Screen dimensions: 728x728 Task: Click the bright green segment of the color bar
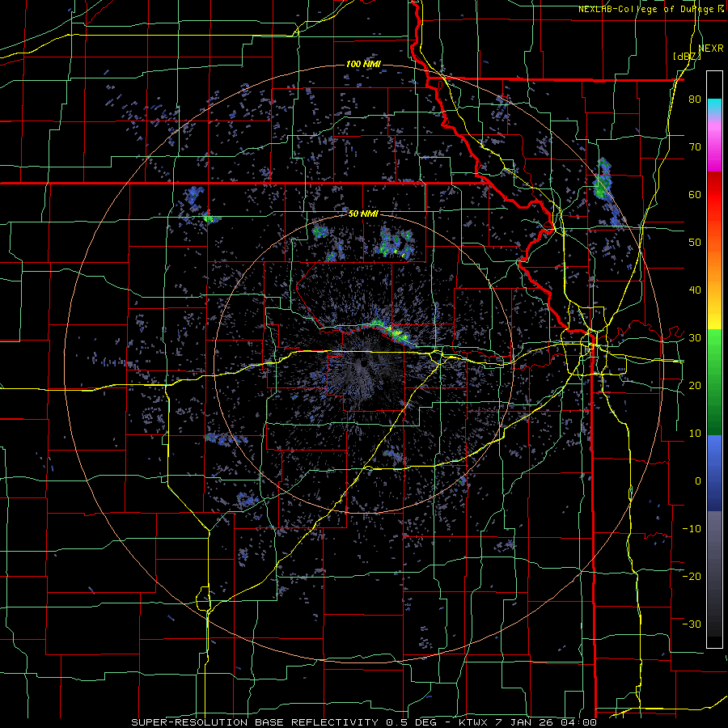click(714, 348)
